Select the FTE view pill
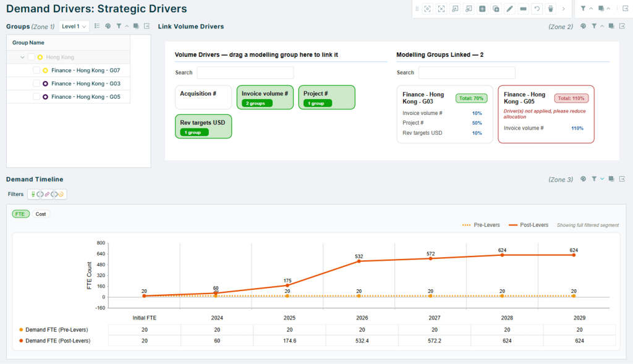The height and width of the screenshot is (364, 633). pos(20,214)
